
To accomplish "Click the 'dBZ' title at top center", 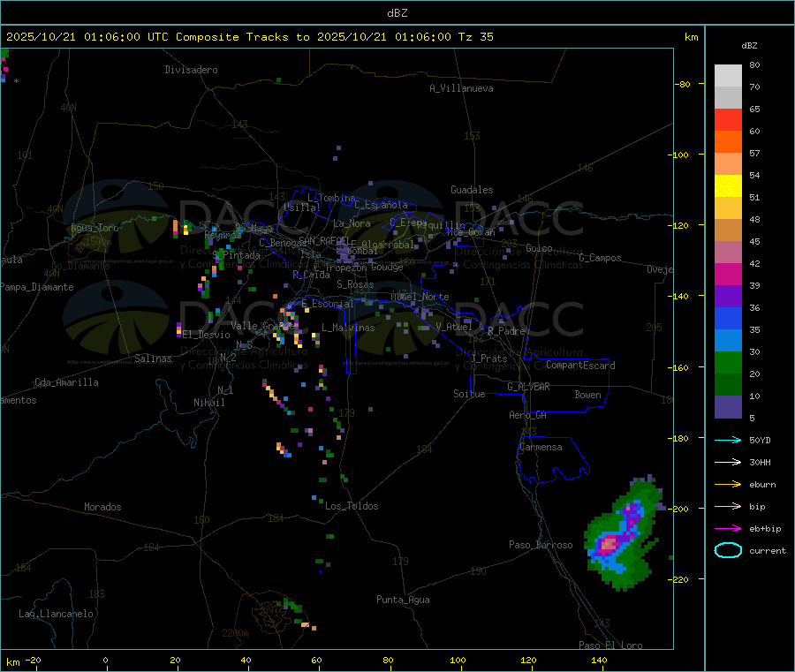I will 397,13.
